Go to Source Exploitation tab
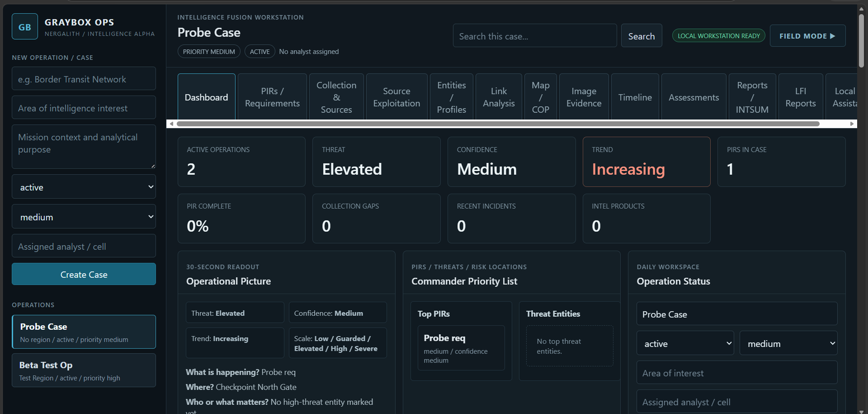The image size is (868, 414). (397, 97)
